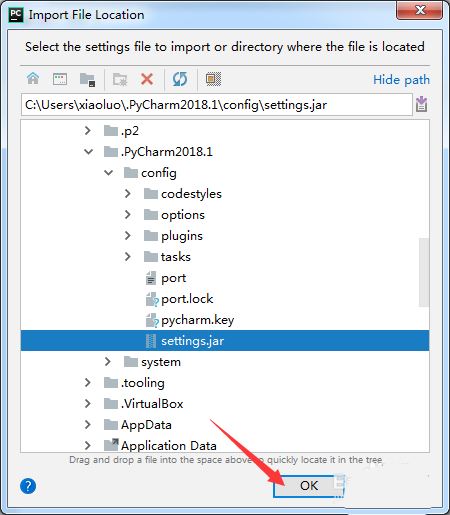Jump to the project directory icon
Viewport: 450px width, 515px height.
coord(88,80)
